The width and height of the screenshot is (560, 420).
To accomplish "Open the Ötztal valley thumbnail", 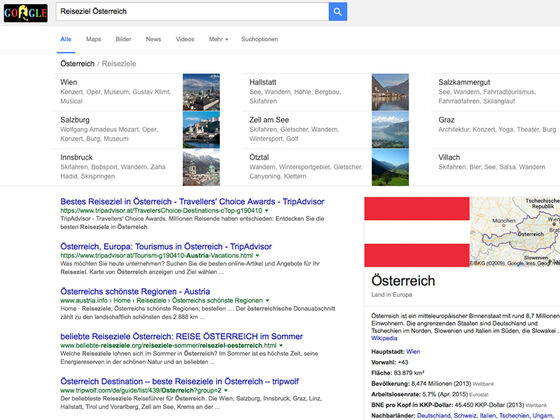I will pos(390,167).
